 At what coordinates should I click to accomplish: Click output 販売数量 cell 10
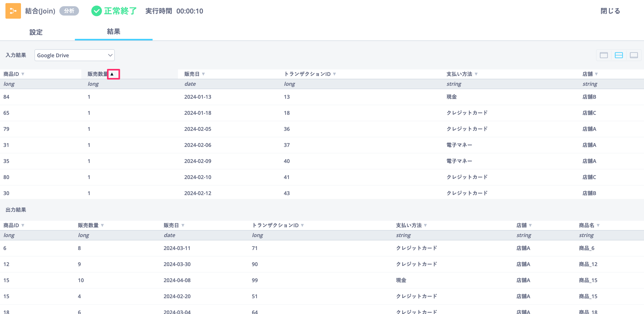pos(81,280)
